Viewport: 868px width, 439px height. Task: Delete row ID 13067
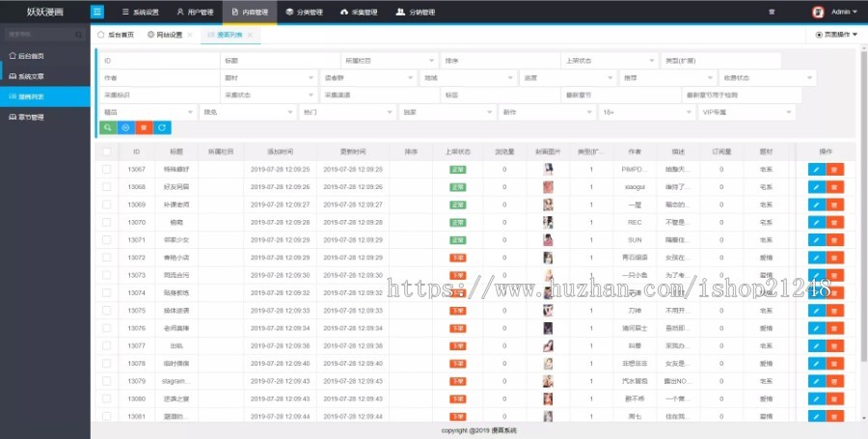(x=835, y=169)
